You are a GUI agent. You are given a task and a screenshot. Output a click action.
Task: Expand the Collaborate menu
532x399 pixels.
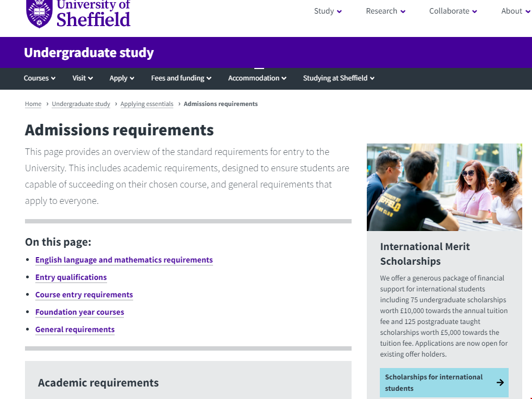click(x=453, y=11)
